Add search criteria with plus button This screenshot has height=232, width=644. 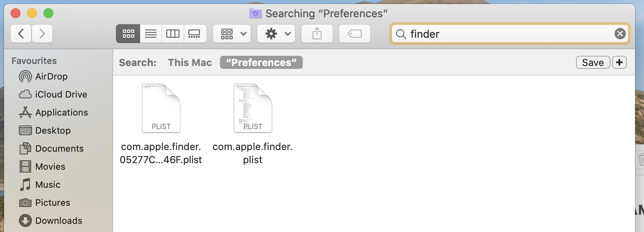pos(619,63)
